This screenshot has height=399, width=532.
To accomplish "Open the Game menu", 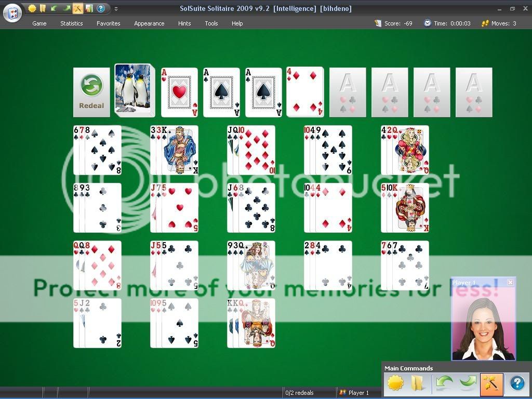I will click(x=39, y=23).
